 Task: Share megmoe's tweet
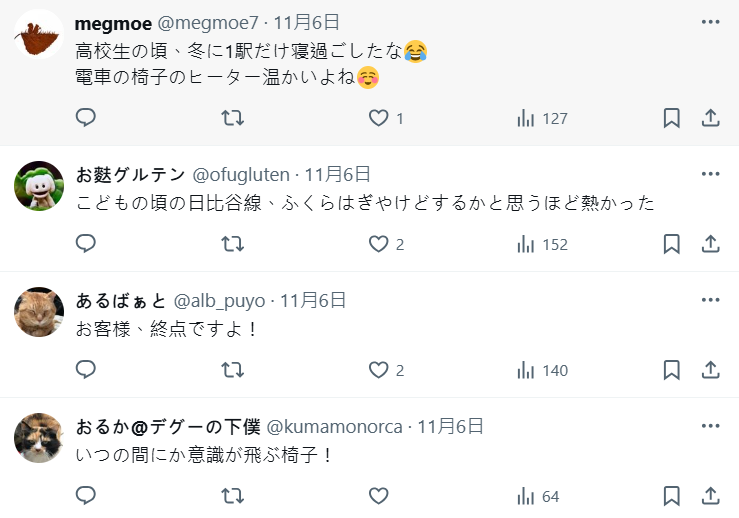pyautogui.click(x=711, y=118)
